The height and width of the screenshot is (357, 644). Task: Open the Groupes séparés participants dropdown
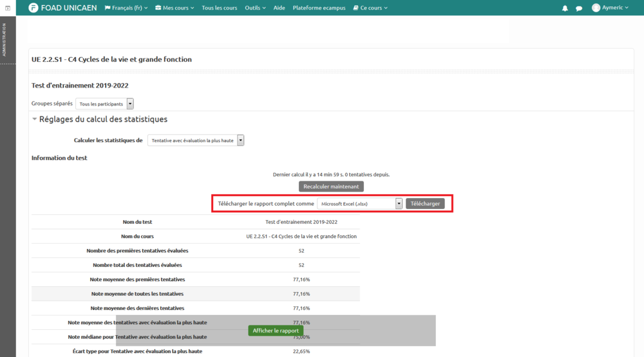[x=104, y=104]
